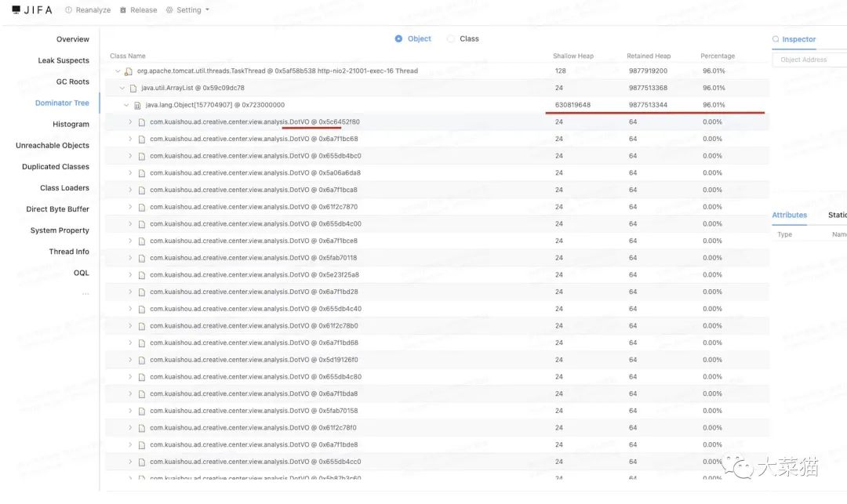Click retained heap value 9877513368

[x=648, y=88]
